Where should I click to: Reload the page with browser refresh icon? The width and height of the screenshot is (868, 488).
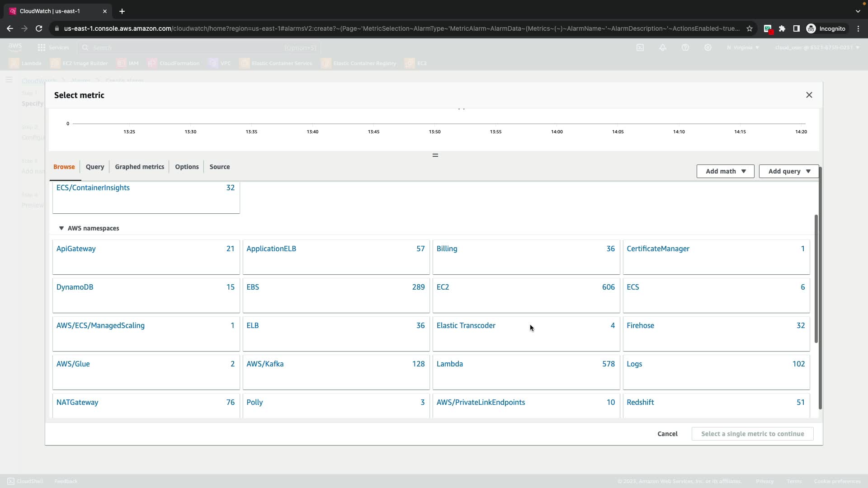click(39, 28)
